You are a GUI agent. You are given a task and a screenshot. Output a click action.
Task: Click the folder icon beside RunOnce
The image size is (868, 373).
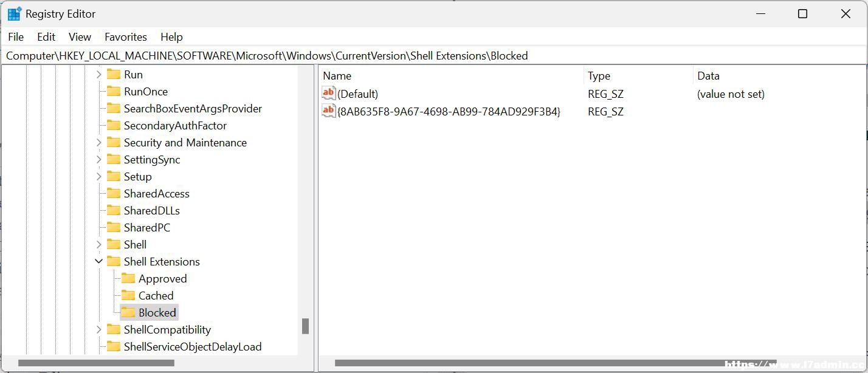114,91
